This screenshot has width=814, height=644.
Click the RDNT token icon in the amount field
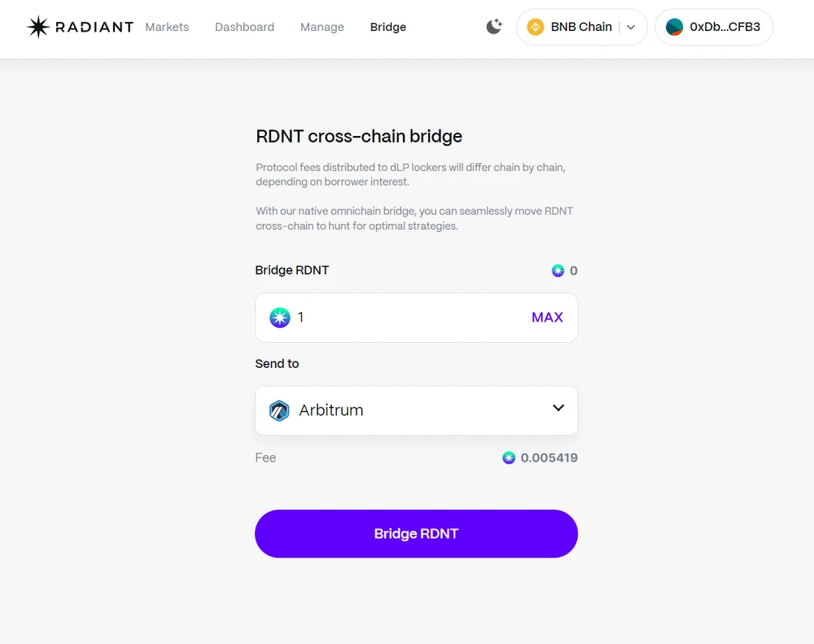pos(280,318)
